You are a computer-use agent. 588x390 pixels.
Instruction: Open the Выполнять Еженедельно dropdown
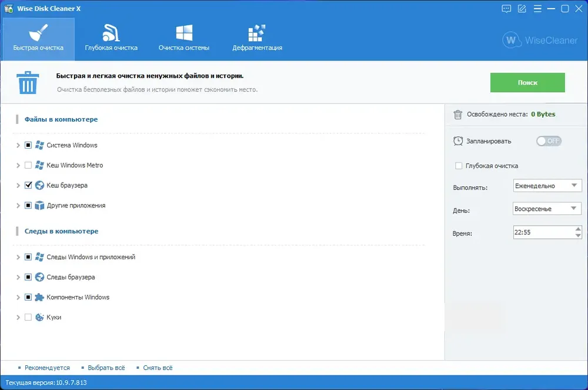tap(547, 186)
